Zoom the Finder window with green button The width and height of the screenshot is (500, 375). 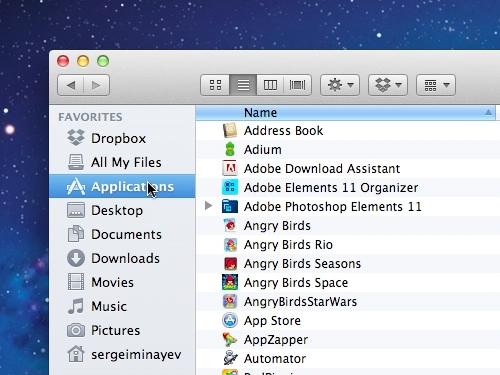pos(103,61)
